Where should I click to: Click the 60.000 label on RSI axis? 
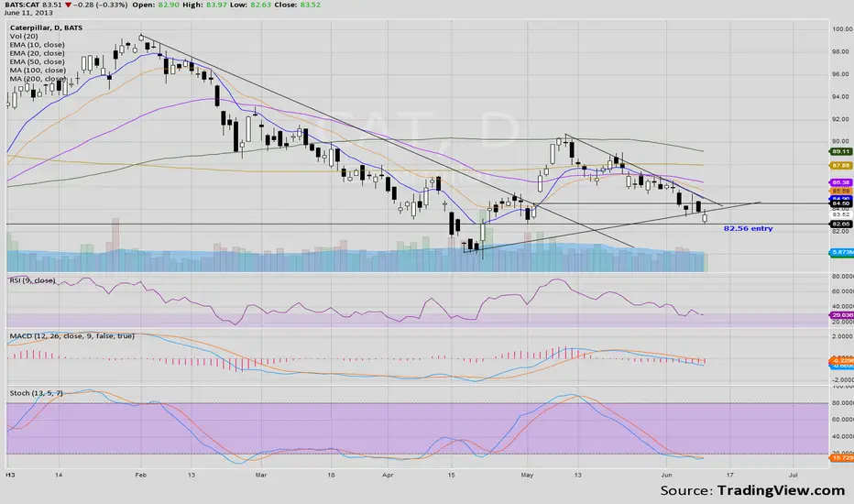point(843,291)
